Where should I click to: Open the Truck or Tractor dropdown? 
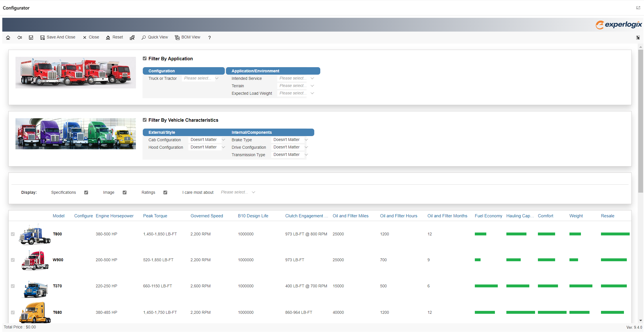[x=201, y=78]
